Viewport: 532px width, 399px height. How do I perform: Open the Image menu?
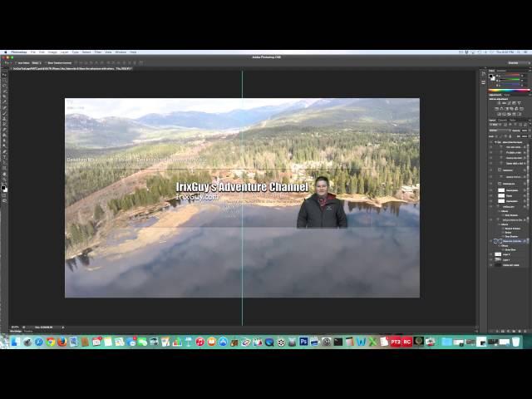pyautogui.click(x=52, y=52)
